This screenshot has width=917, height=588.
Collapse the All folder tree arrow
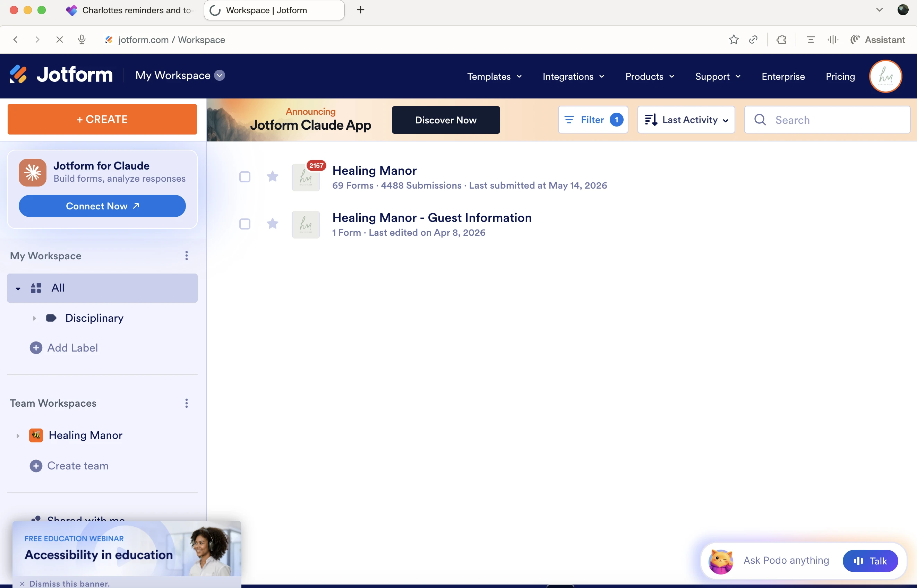tap(18, 289)
